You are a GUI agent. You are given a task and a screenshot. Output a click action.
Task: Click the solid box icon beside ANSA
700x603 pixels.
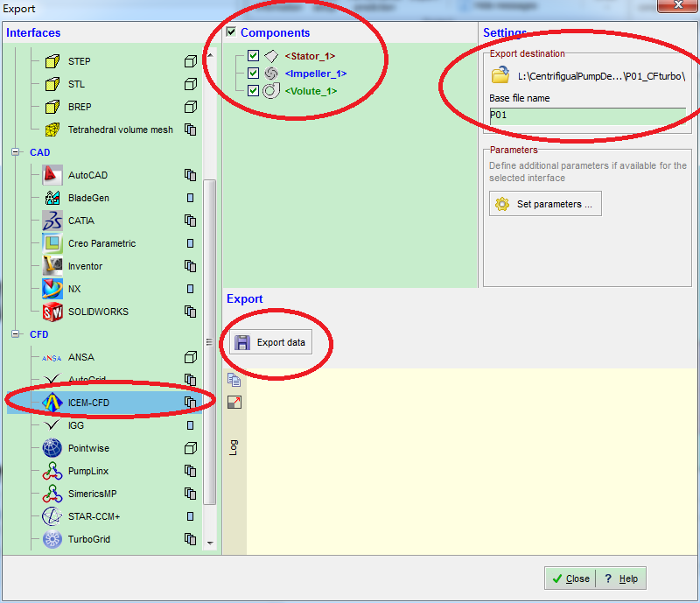[x=191, y=357]
